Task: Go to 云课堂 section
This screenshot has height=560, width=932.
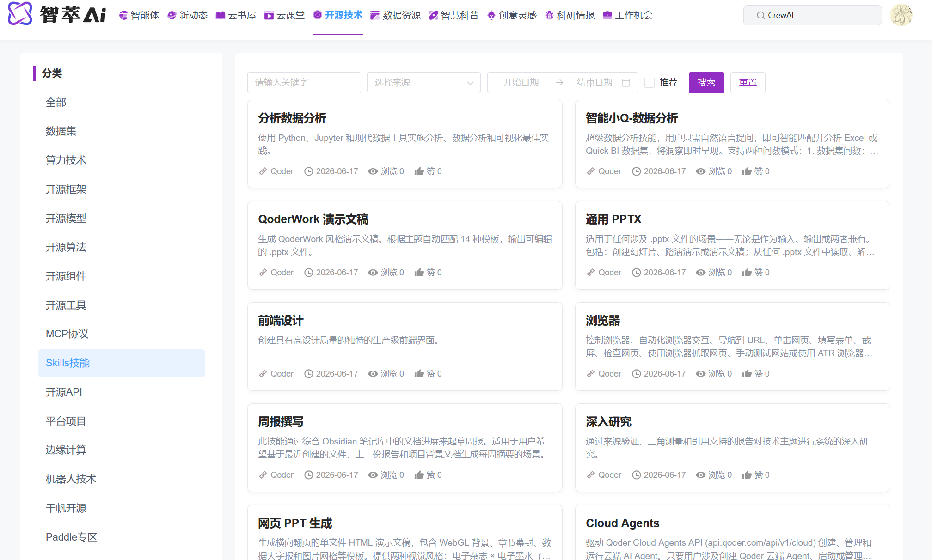Action: coord(285,15)
